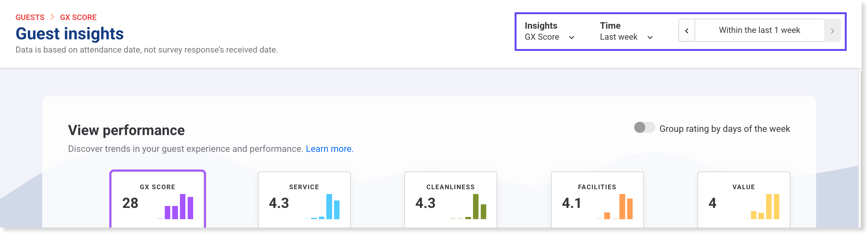Select the Service card heading
868x234 pixels.
[304, 187]
